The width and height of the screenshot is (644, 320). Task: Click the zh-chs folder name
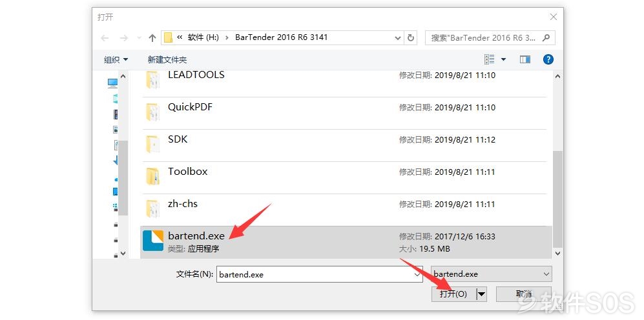pyautogui.click(x=183, y=203)
